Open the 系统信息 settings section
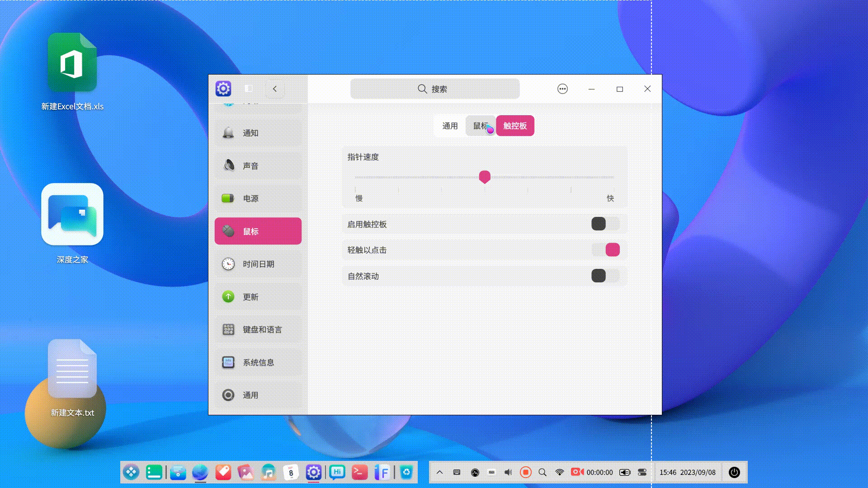868x488 pixels. point(258,362)
